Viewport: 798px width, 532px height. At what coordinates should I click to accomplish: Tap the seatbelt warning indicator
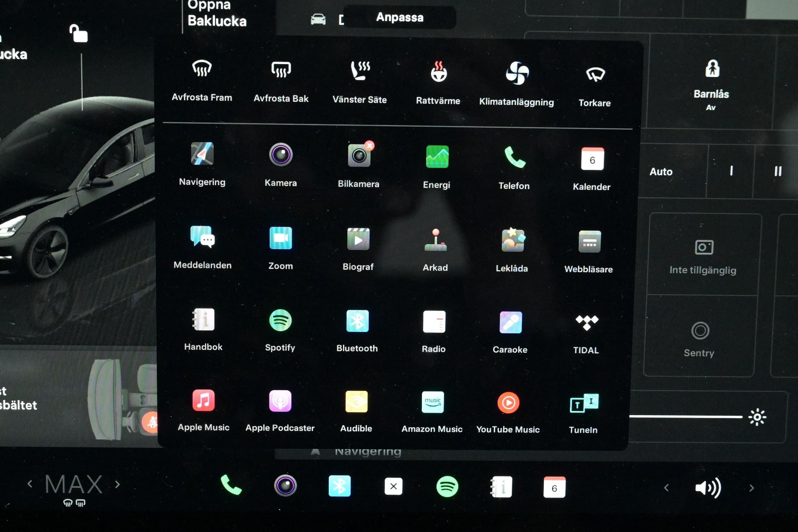(x=151, y=422)
